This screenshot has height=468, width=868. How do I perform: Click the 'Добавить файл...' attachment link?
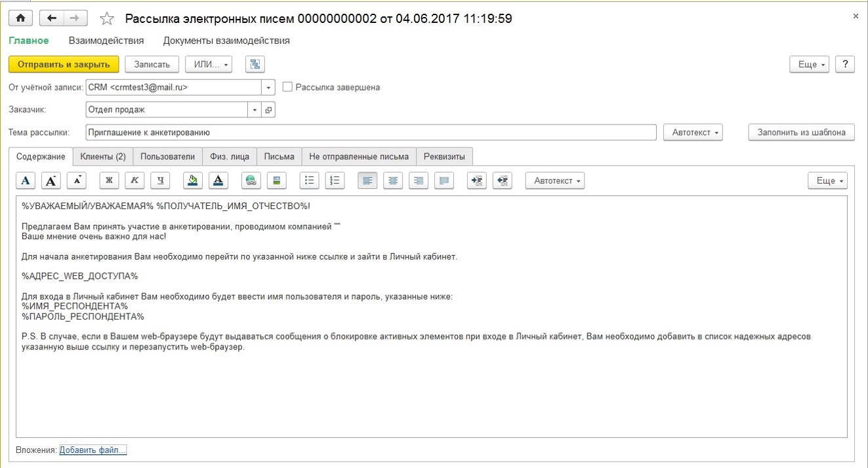click(x=93, y=450)
